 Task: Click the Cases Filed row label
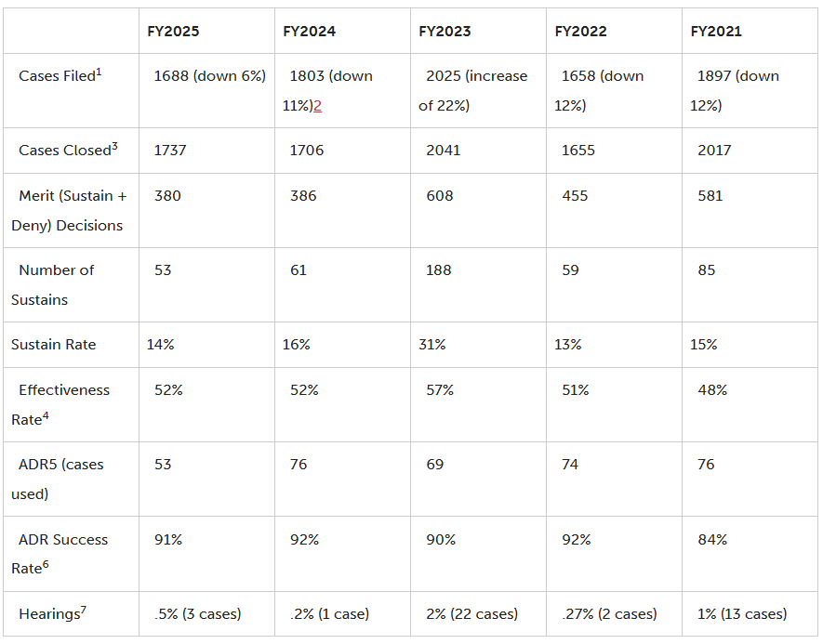click(x=60, y=76)
